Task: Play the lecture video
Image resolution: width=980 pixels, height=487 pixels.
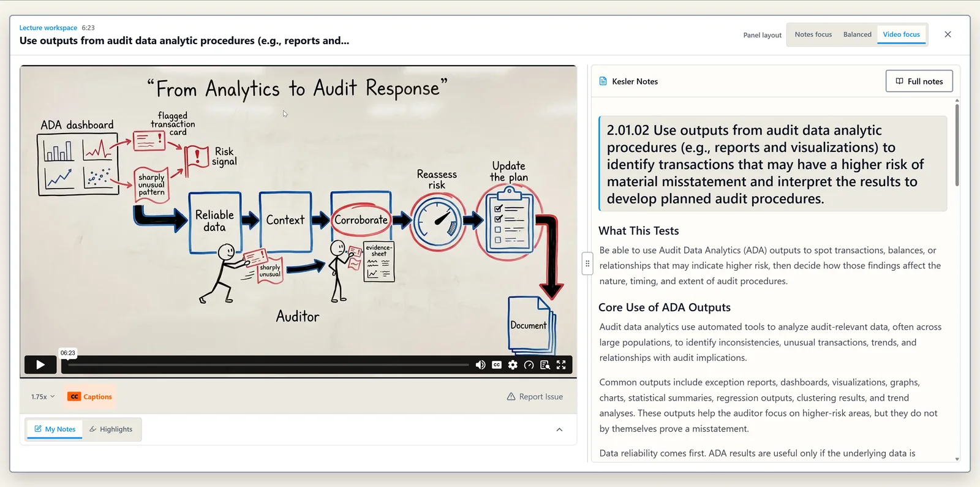Action: tap(40, 365)
